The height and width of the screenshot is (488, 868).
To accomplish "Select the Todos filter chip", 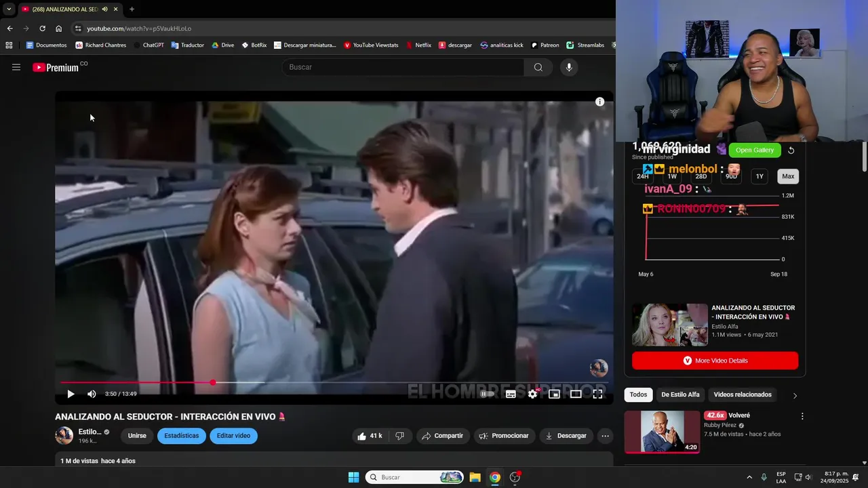I will 638,394.
